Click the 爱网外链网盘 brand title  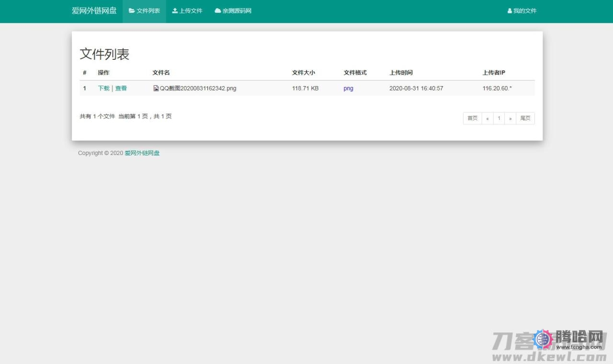click(x=94, y=11)
